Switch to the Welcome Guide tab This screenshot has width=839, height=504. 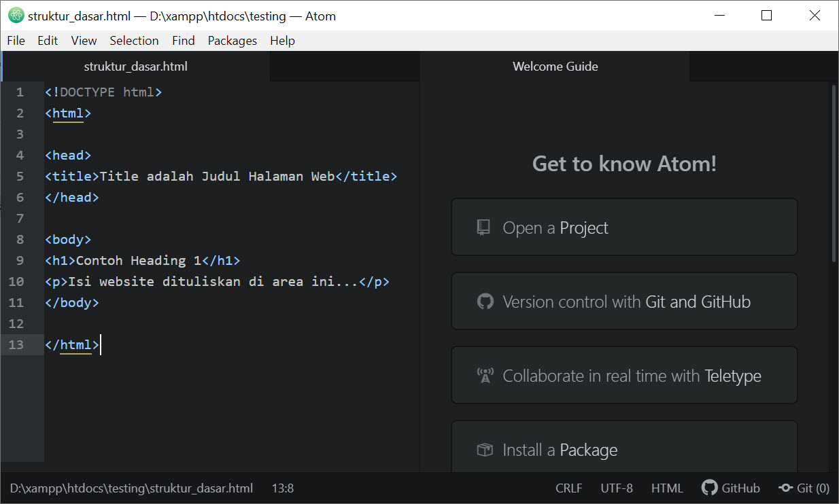pos(555,67)
